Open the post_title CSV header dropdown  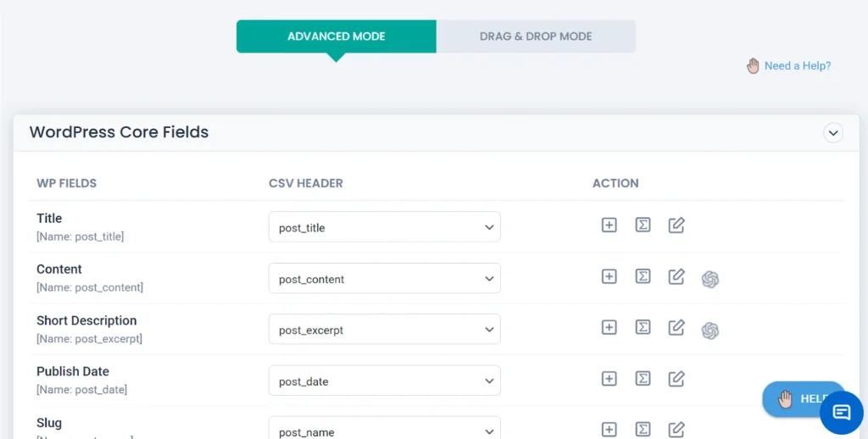tap(384, 227)
